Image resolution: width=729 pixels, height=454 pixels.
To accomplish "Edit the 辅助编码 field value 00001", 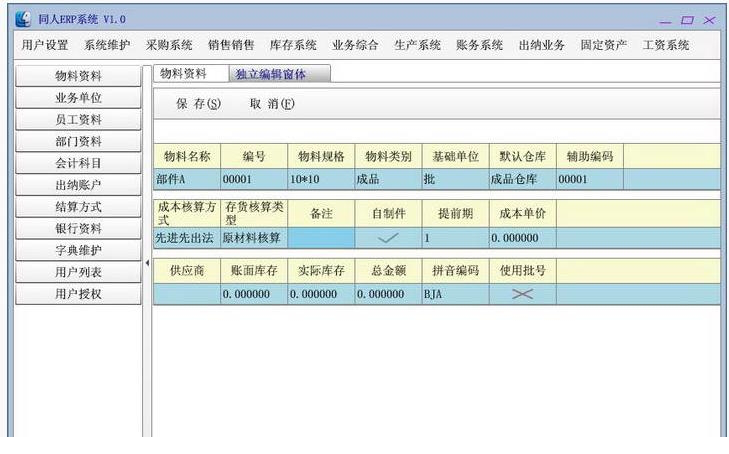I will 590,179.
